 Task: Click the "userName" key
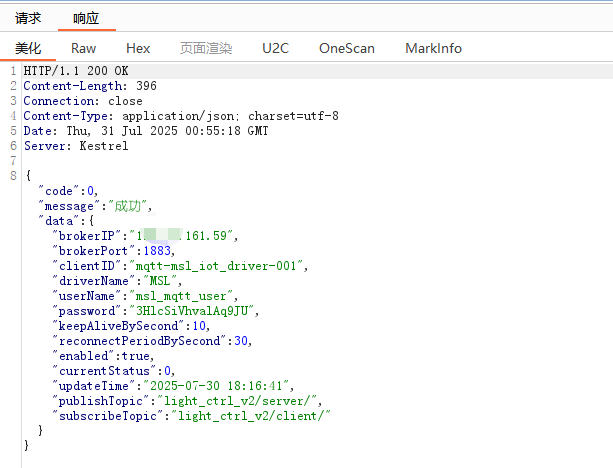tap(86, 296)
